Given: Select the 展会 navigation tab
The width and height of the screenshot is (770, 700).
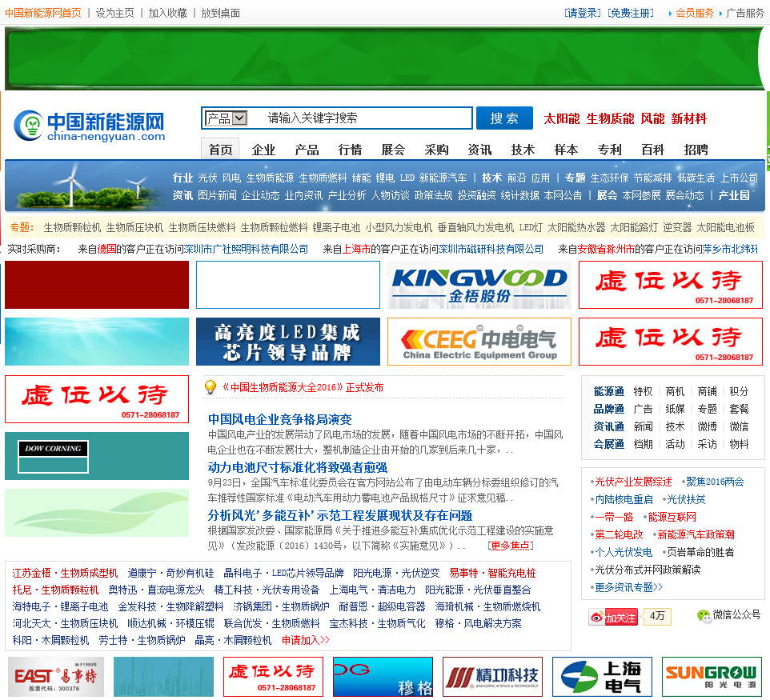Looking at the screenshot, I should point(393,150).
